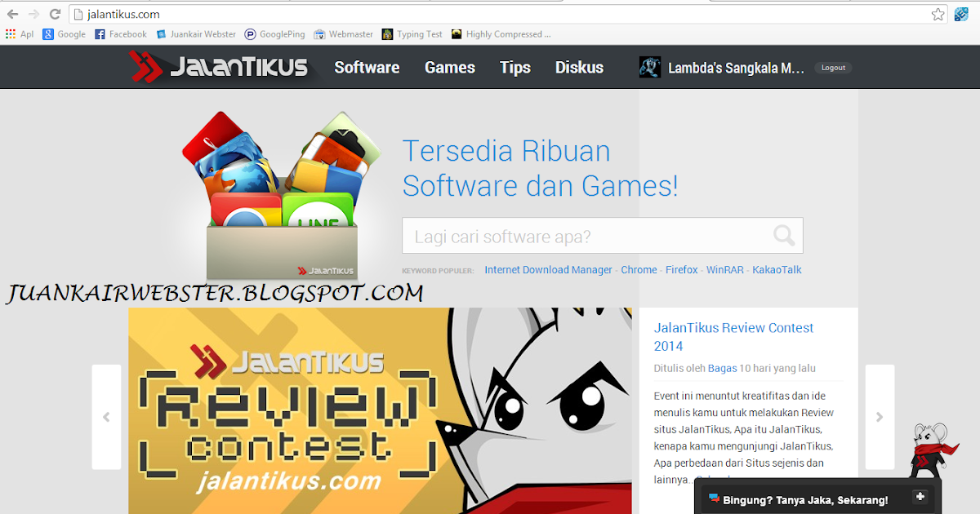
Task: Expand the 'Bingung? Tanya Jaka' chat with plus
Action: (x=920, y=497)
